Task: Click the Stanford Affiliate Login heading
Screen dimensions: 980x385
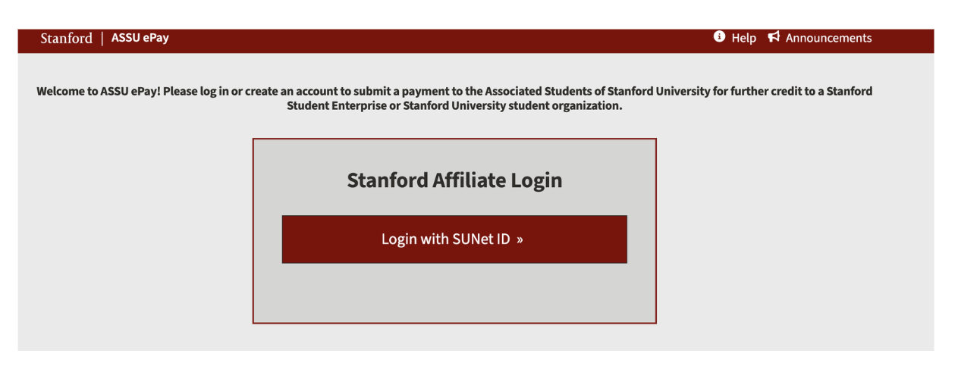Action: 454,180
